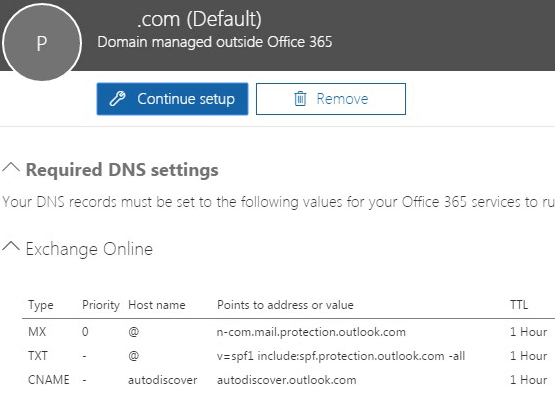The width and height of the screenshot is (555, 394).
Task: Collapse the Exchange Online section chevron
Action: (x=11, y=246)
